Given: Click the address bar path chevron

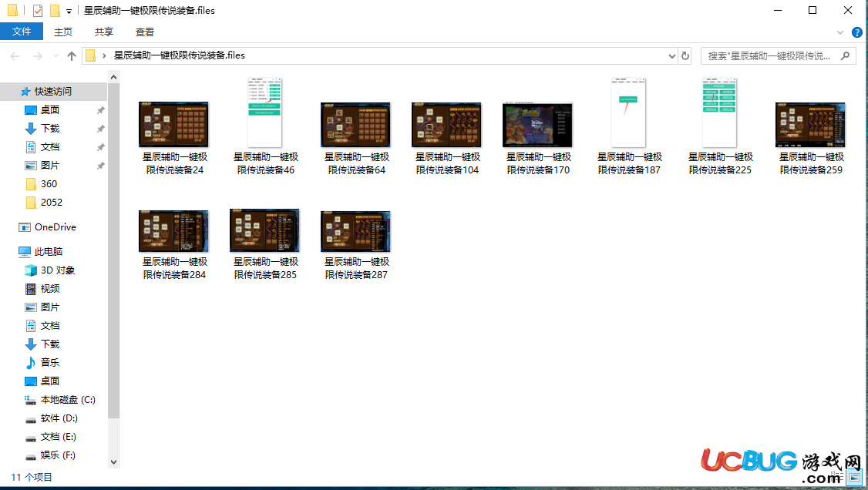Looking at the screenshot, I should click(104, 56).
